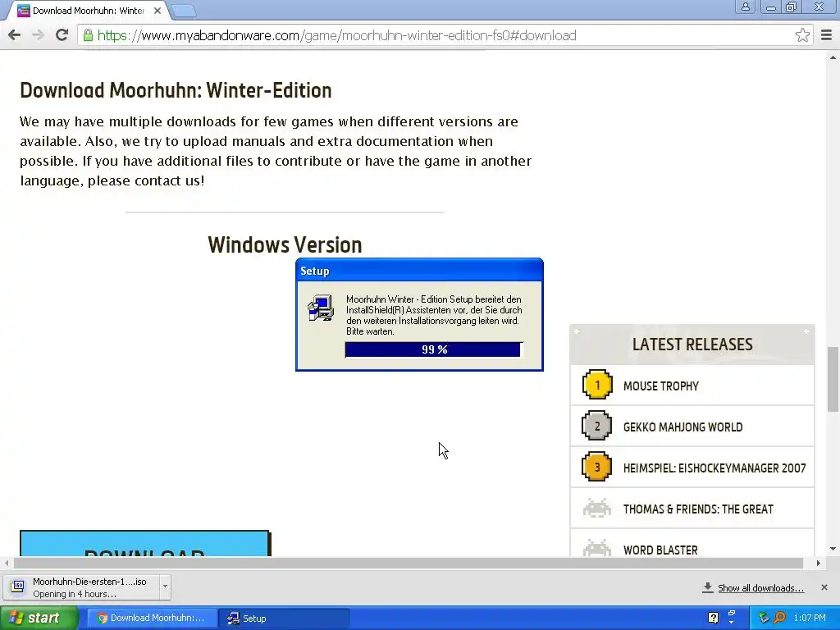
Task: Open Heimspiel: Eishockeymanager 2007 link
Action: point(714,468)
